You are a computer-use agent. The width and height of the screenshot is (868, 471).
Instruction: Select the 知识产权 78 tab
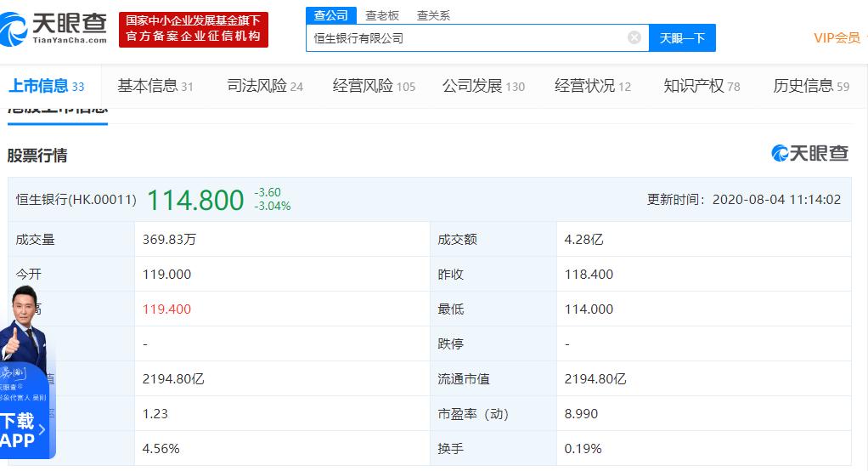coord(702,86)
